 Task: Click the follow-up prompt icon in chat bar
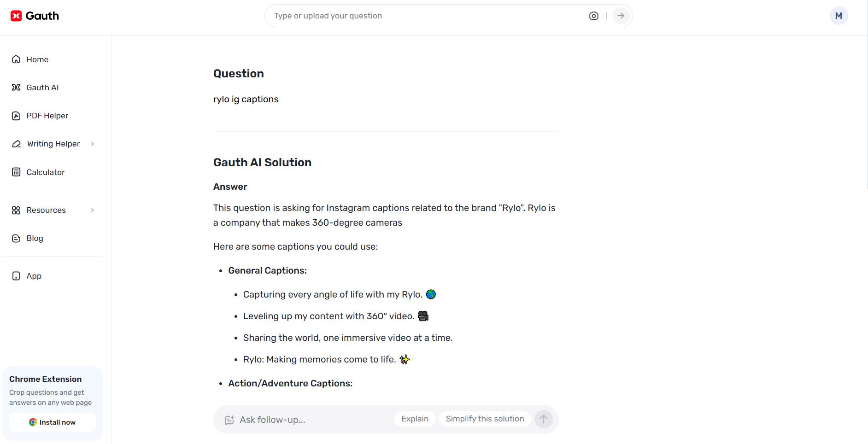pyautogui.click(x=230, y=420)
